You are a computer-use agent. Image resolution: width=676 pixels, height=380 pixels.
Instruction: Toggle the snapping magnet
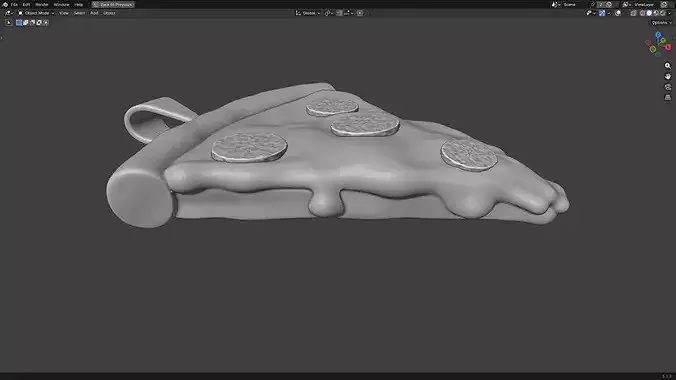coord(339,13)
